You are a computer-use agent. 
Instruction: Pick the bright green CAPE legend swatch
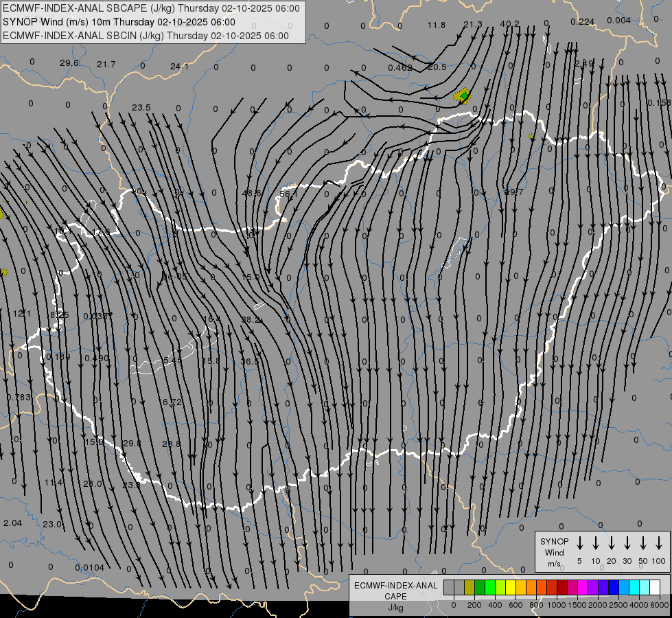click(x=490, y=587)
